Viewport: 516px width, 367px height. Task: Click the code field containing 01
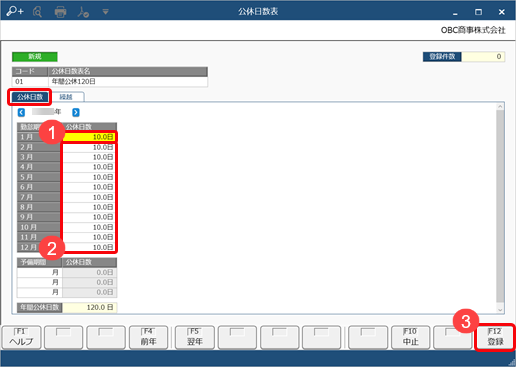30,82
